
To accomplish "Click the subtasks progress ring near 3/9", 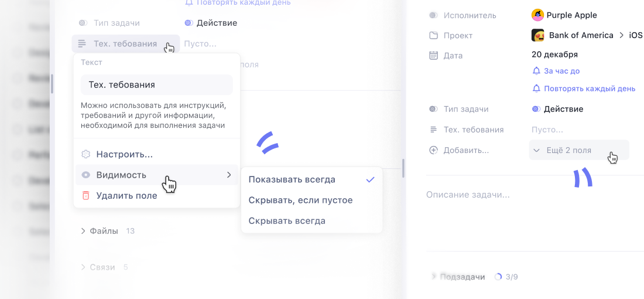I will coord(498,277).
